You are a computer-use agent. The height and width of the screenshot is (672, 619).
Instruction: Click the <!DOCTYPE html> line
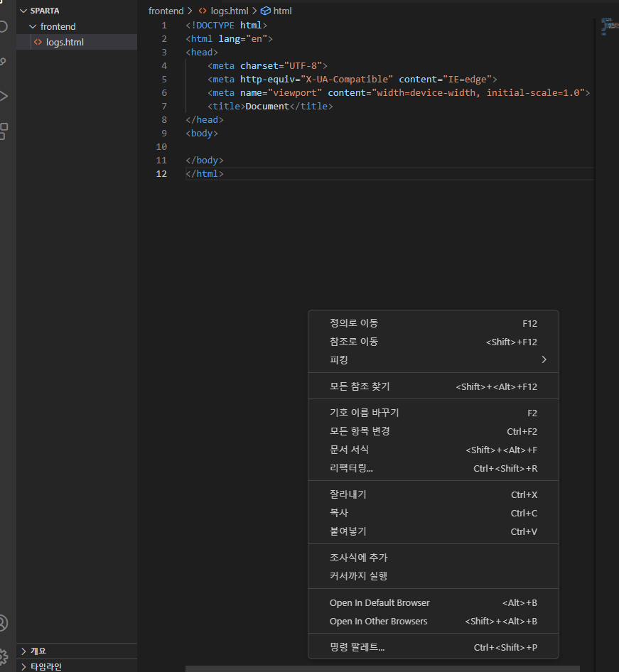226,26
